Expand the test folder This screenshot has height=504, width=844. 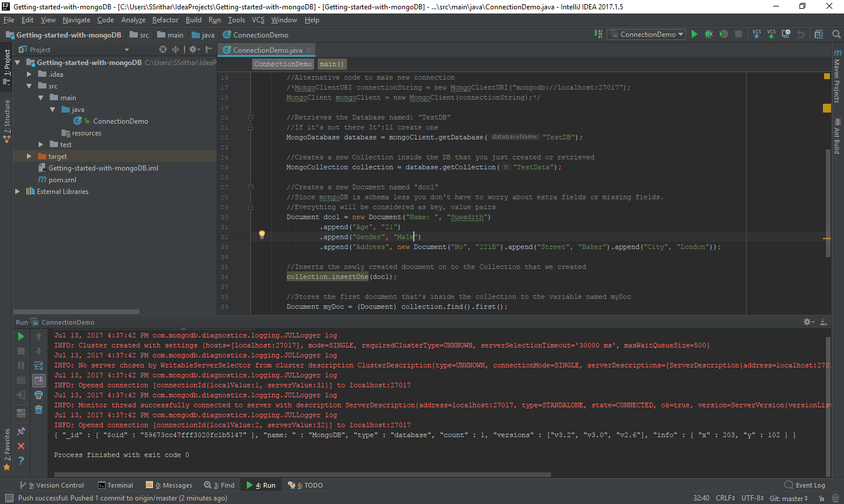coord(41,145)
